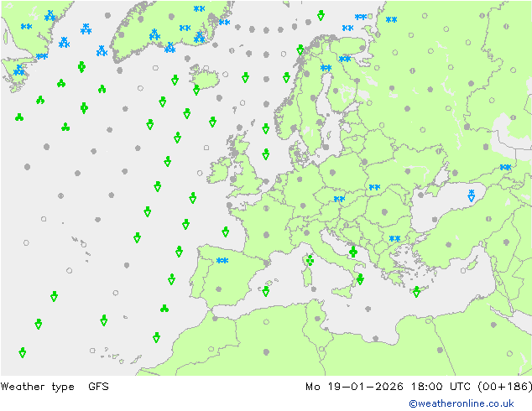This screenshot has width=532, height=411.
Task: Select the 'GFS' model label
Action: [98, 387]
